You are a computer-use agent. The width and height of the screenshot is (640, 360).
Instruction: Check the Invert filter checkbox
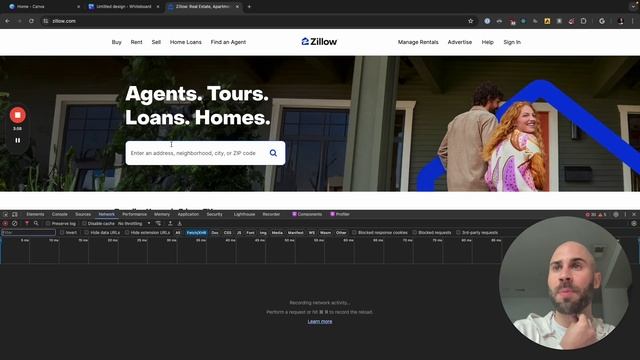62,233
